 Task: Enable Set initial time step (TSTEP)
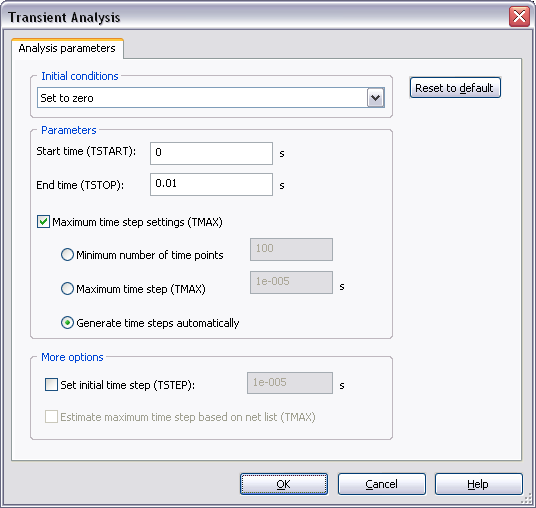pyautogui.click(x=51, y=385)
